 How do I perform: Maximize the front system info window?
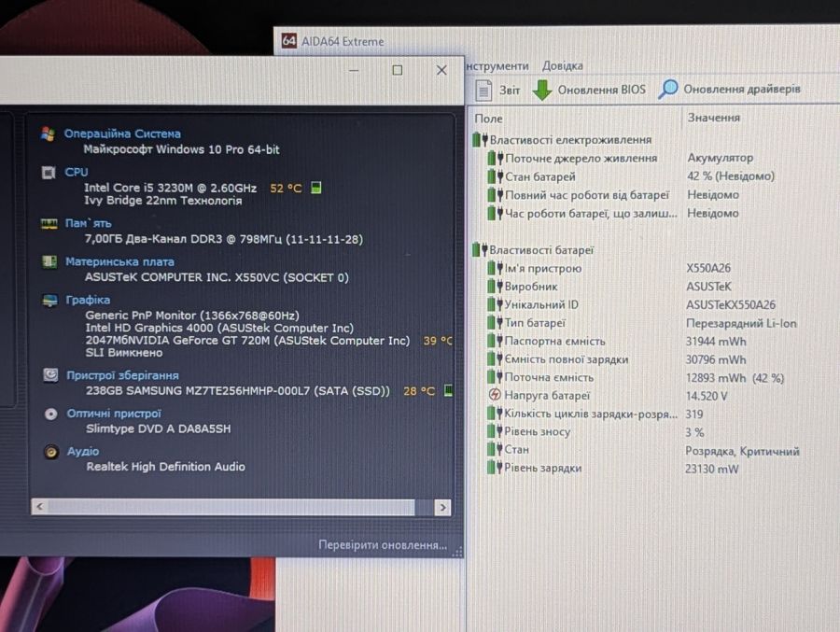pyautogui.click(x=398, y=70)
